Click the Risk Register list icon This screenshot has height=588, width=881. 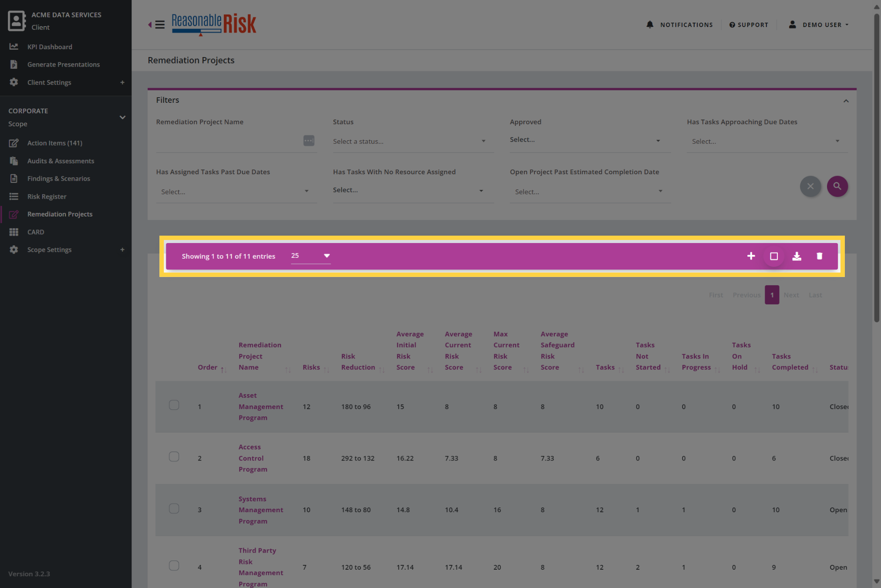[14, 196]
